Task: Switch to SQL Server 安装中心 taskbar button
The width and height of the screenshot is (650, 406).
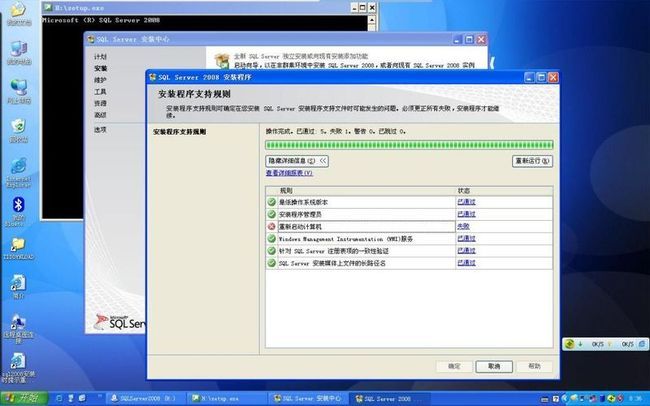Action: pyautogui.click(x=307, y=399)
